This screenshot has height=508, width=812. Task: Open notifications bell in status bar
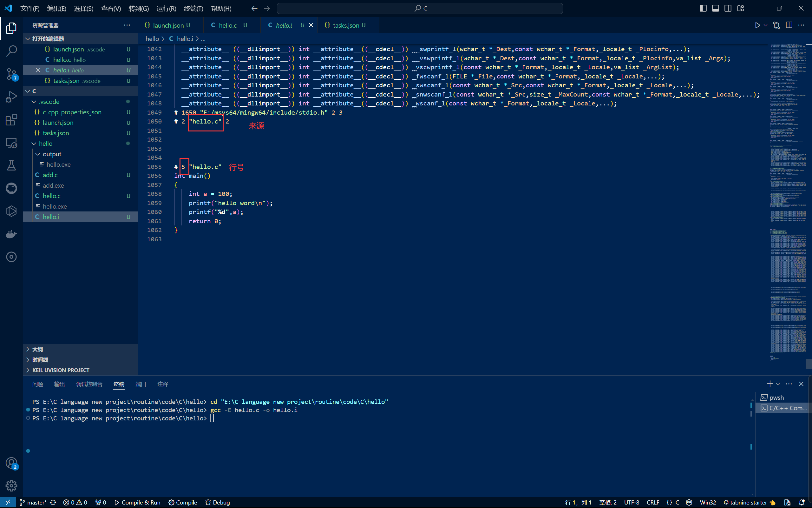tap(802, 502)
